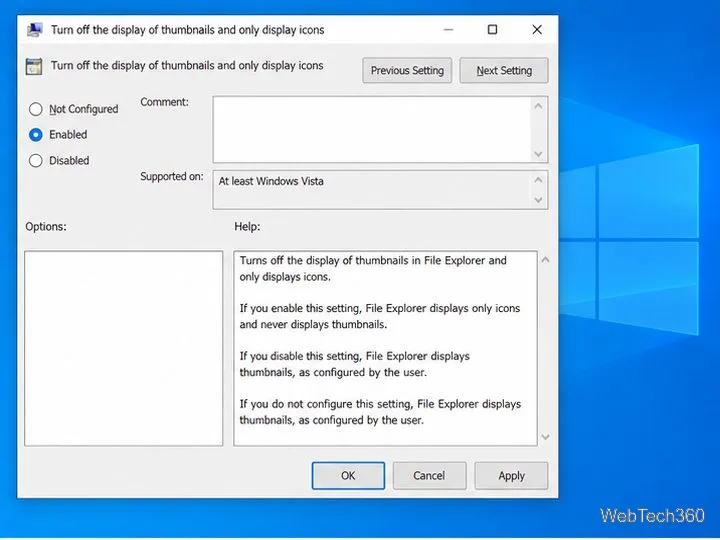Click the policy setting icon beside the heading
The image size is (720, 540).
pyautogui.click(x=34, y=66)
